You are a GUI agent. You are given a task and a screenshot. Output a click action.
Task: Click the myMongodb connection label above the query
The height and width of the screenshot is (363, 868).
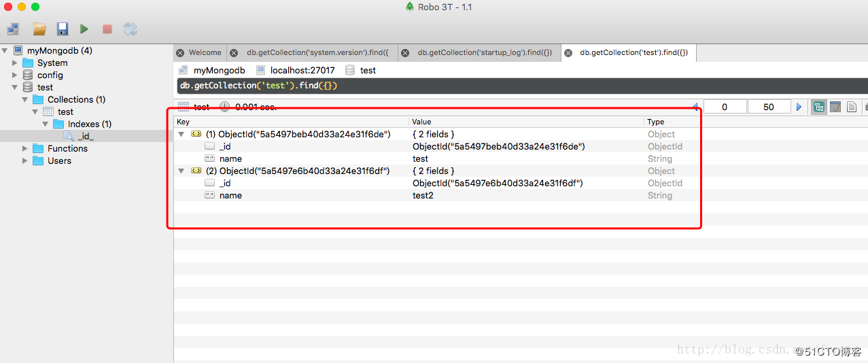[x=219, y=70]
